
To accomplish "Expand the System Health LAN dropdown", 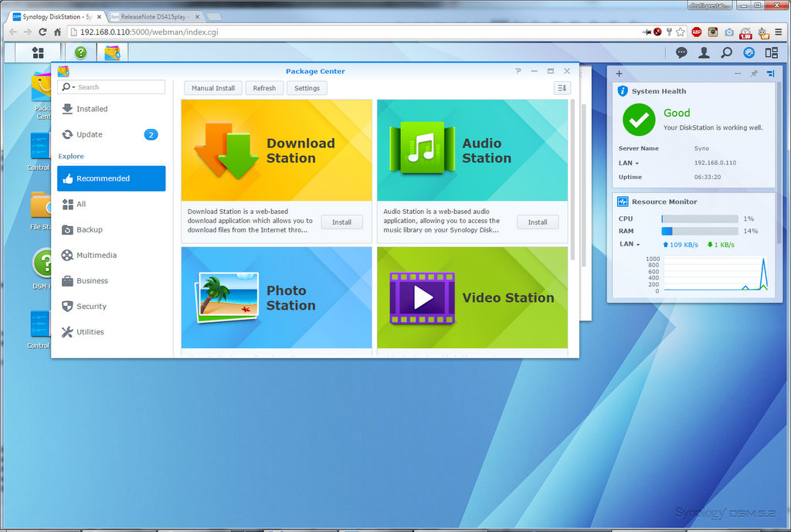I will click(x=637, y=164).
